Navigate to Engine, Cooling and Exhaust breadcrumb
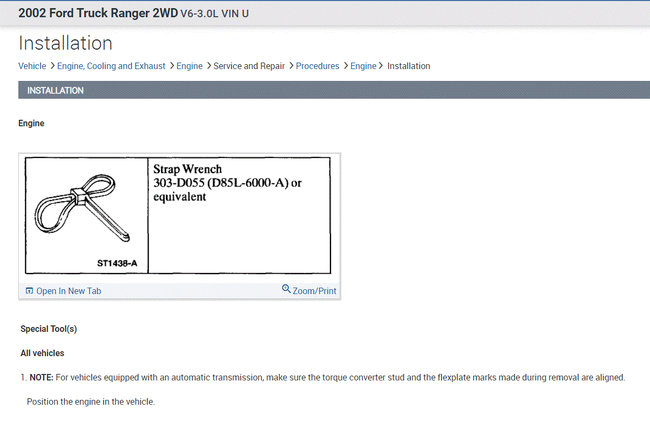650x422 pixels. (111, 66)
